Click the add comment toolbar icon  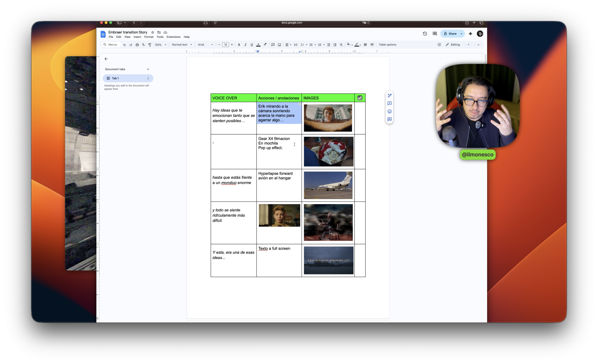[273, 45]
